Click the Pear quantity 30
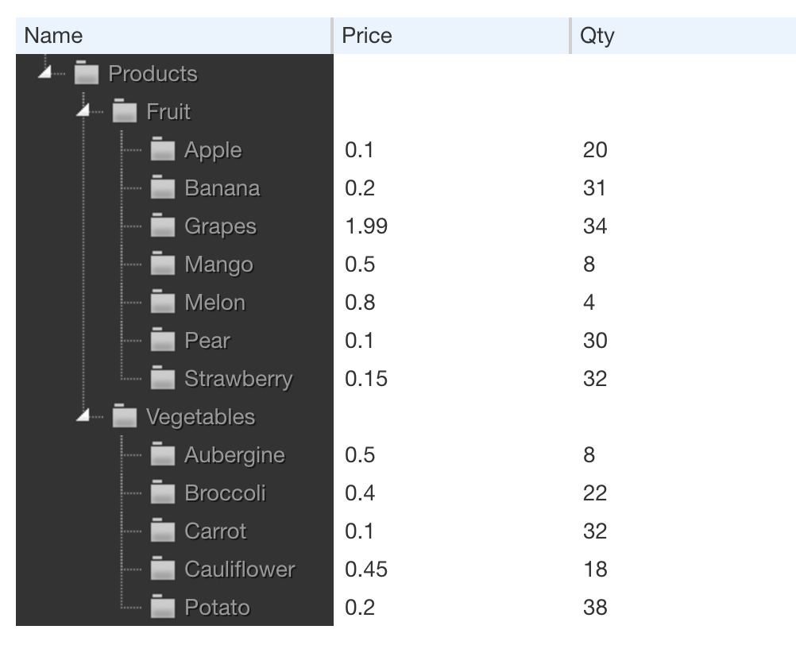Screen dimensions: 796x672 [595, 341]
